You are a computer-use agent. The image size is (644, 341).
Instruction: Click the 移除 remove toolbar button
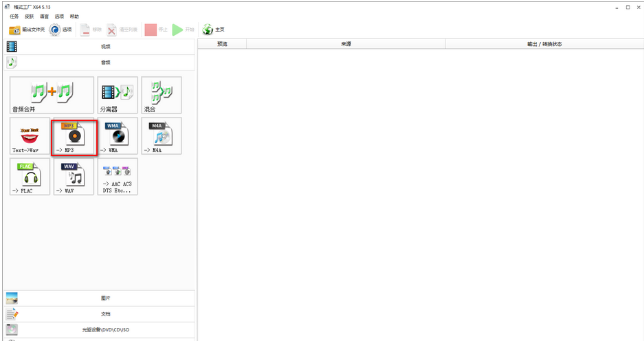[x=91, y=30]
